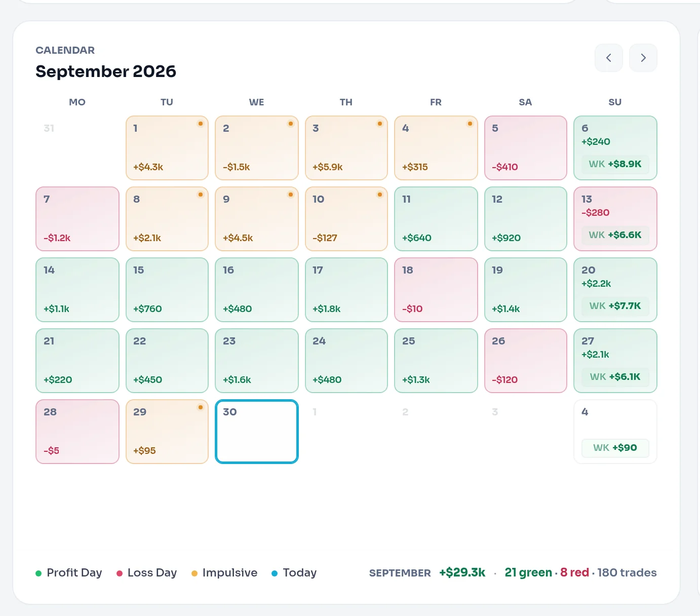Image resolution: width=700 pixels, height=616 pixels.
Task: Open September 12 with +$920
Action: [x=526, y=219]
